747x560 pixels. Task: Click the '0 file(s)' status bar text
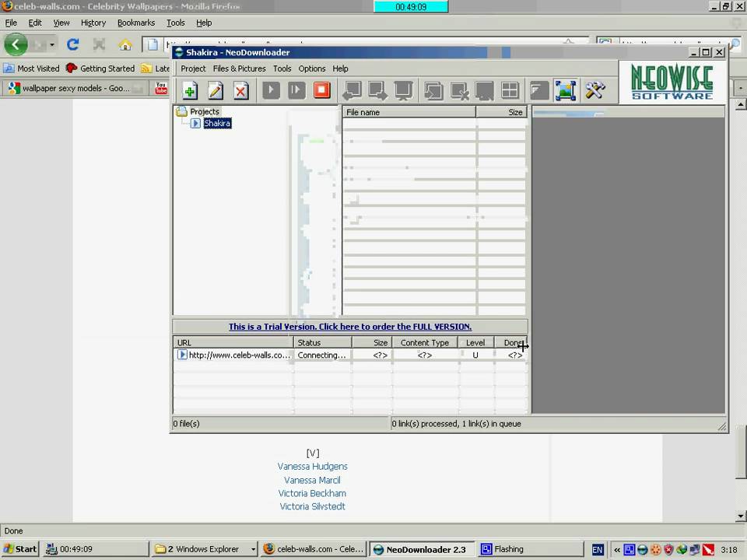186,423
